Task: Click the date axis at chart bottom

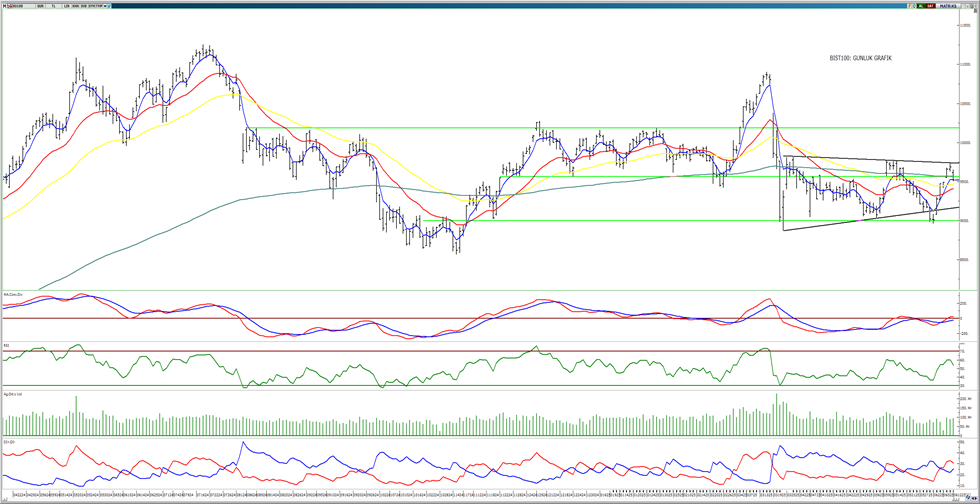Action: (480, 491)
